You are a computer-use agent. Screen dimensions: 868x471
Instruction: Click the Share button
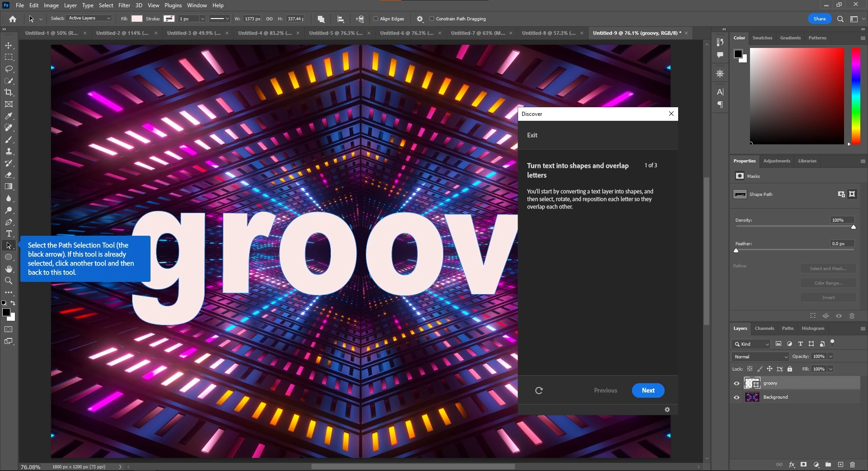coord(819,19)
